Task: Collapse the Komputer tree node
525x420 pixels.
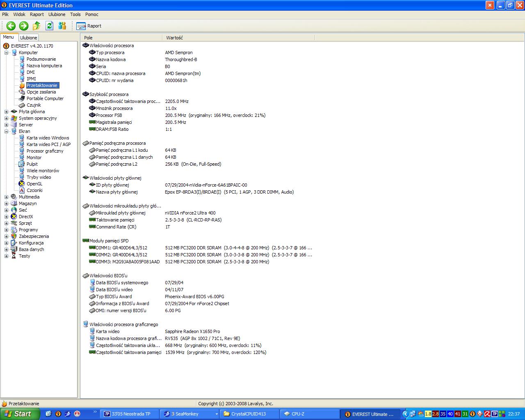Action: (6, 52)
